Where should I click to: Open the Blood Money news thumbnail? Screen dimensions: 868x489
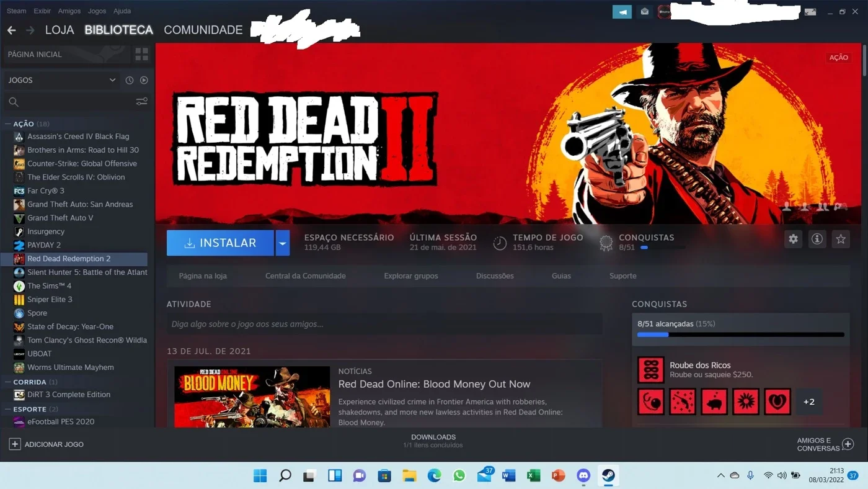click(x=252, y=397)
